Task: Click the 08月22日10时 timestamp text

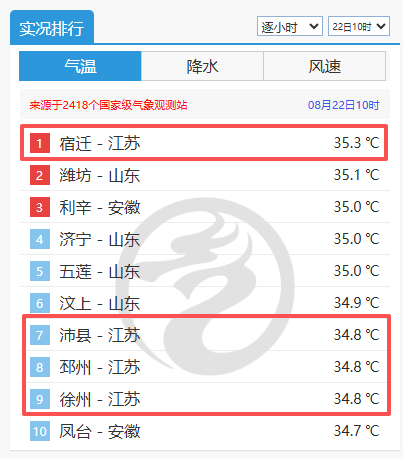Action: 344,105
